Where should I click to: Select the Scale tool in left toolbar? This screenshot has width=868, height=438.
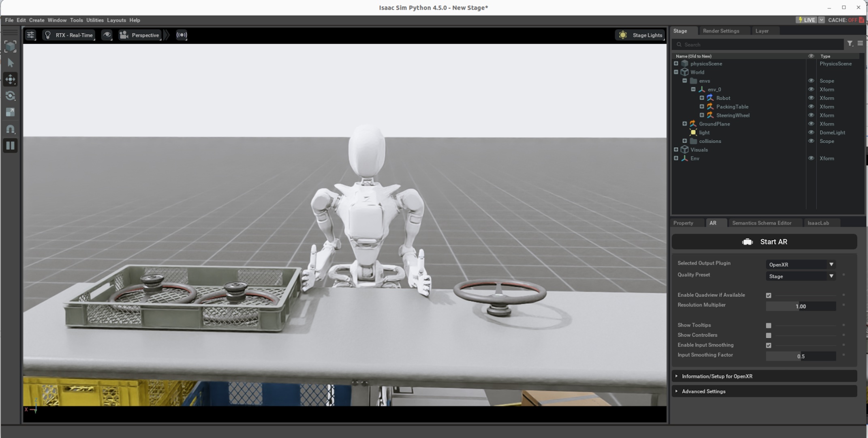pos(11,112)
